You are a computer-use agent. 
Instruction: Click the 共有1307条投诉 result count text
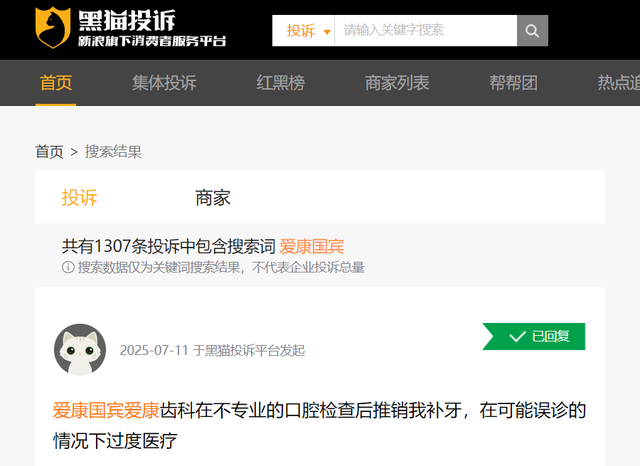pos(169,246)
